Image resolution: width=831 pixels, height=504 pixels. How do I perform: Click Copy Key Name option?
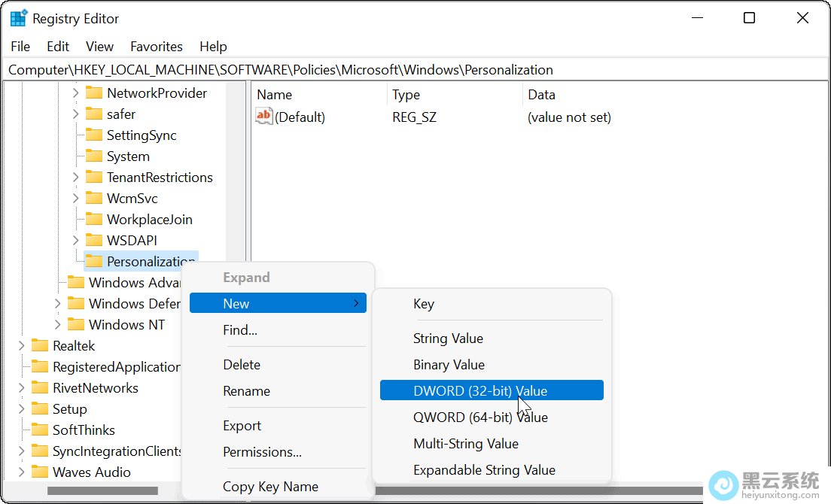click(270, 487)
